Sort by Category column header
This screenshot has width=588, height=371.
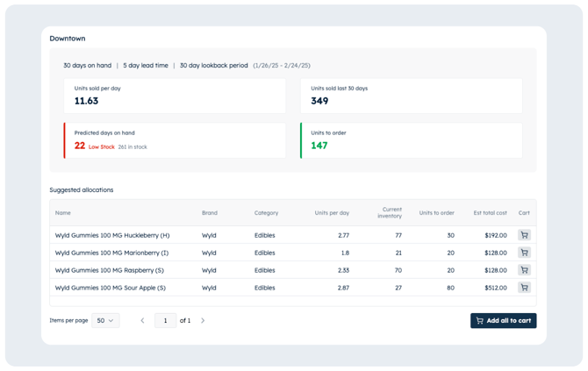(266, 213)
